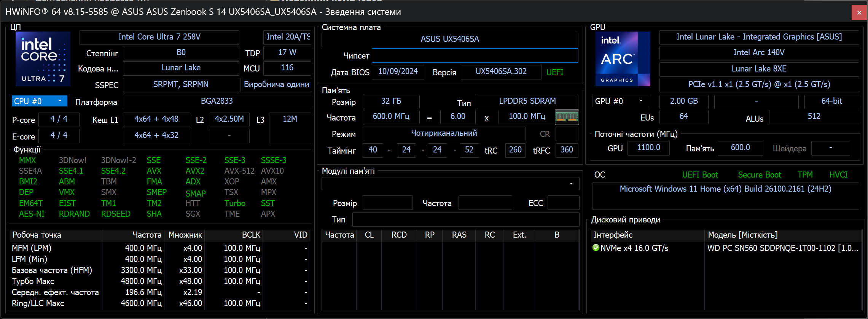This screenshot has height=319, width=868.
Task: Click the current GPU clock value 1100.0
Action: point(648,148)
